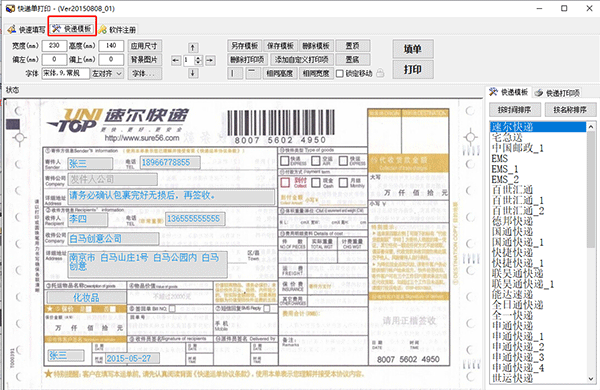600x390 pixels.
Task: Move item up with the up arrow button
Action: 193,48
